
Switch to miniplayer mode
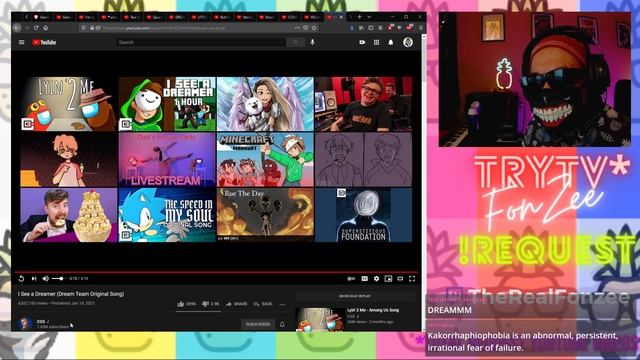click(388, 279)
